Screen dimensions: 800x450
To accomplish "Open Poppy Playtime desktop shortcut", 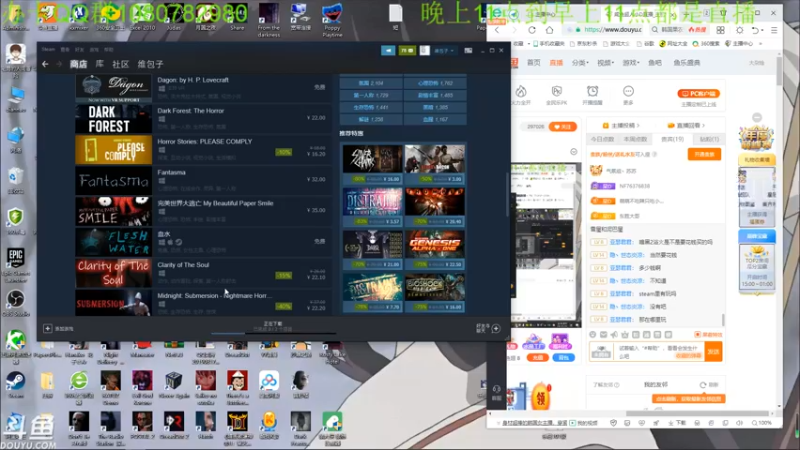I will click(x=332, y=19).
